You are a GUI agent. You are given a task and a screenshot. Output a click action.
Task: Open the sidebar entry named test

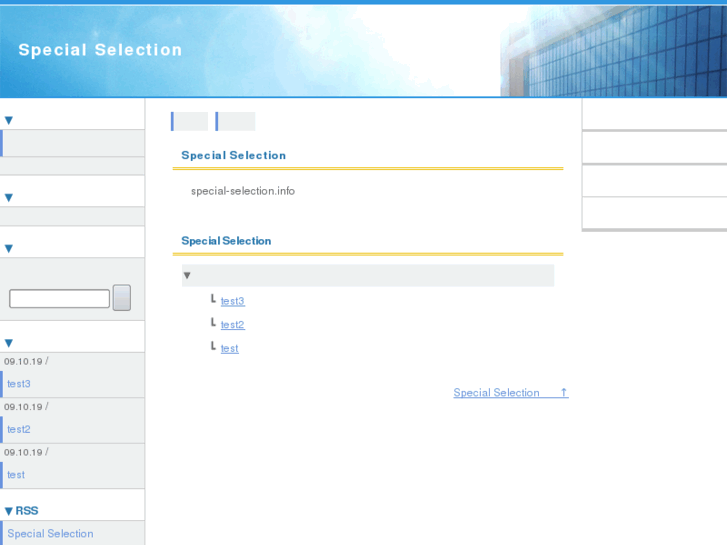coord(16,474)
